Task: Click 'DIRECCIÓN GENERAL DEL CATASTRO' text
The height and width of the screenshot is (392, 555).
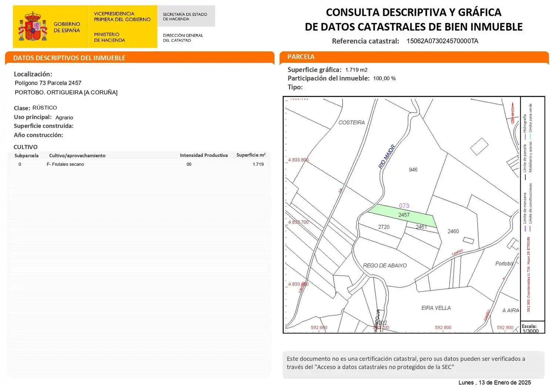Action: click(183, 38)
